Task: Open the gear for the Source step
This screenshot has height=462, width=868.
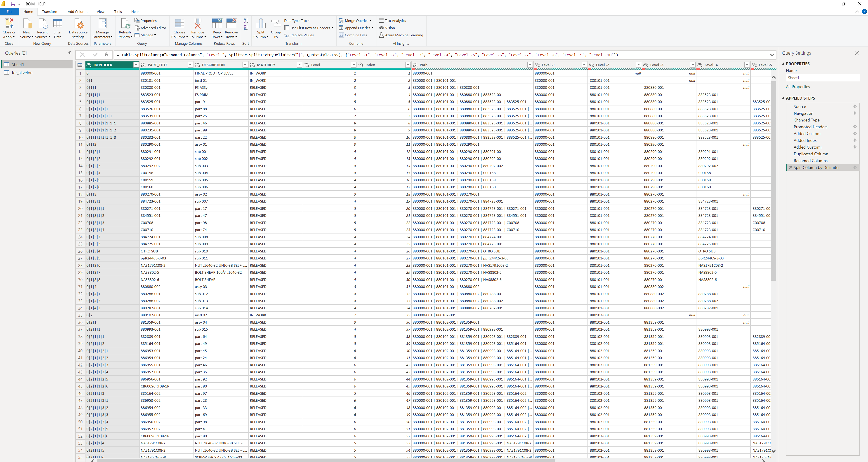Action: [855, 106]
